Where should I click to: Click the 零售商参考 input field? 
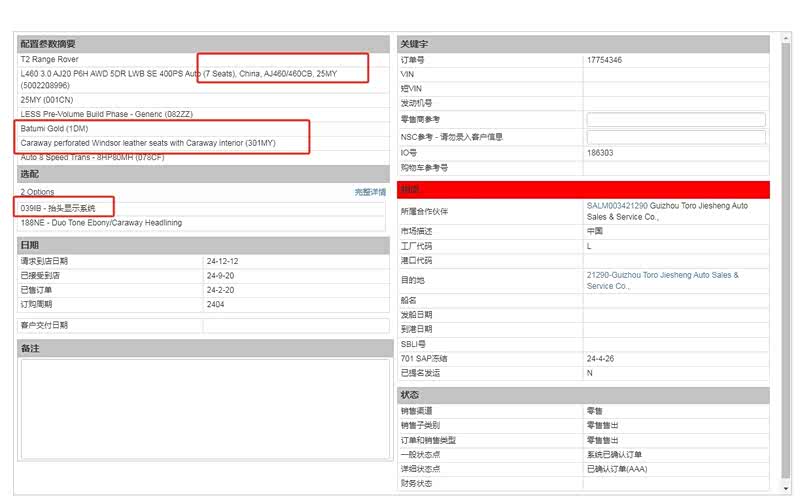pos(676,120)
